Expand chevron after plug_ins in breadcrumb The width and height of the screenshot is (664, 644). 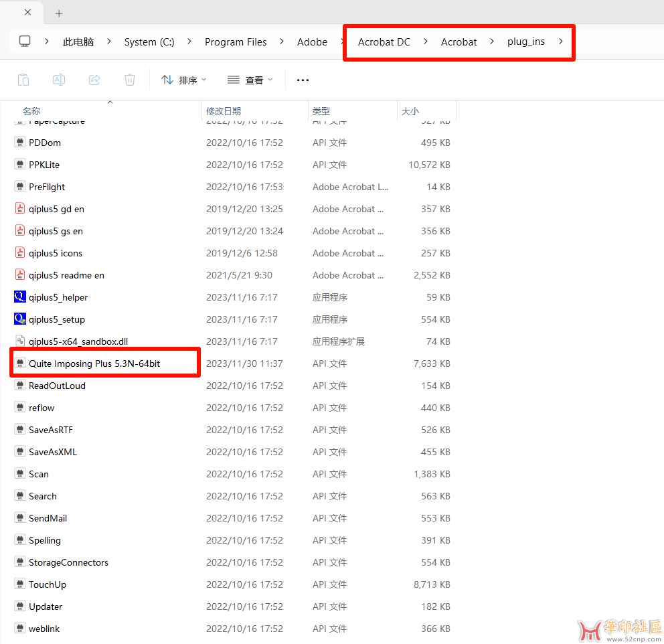click(x=561, y=42)
